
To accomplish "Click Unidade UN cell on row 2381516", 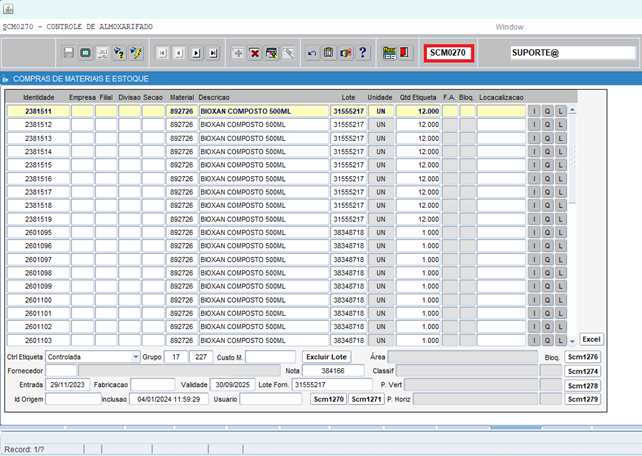I will click(x=381, y=179).
